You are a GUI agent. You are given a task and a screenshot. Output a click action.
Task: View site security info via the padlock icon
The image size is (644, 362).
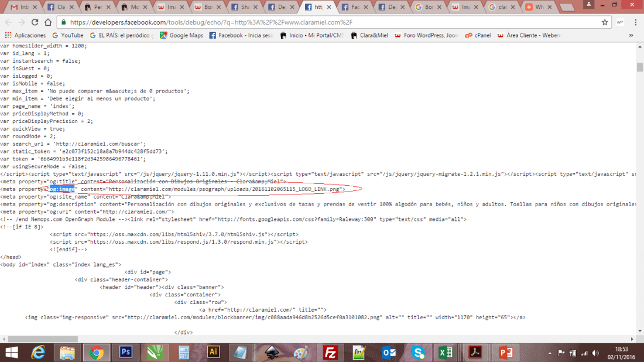tap(63, 22)
